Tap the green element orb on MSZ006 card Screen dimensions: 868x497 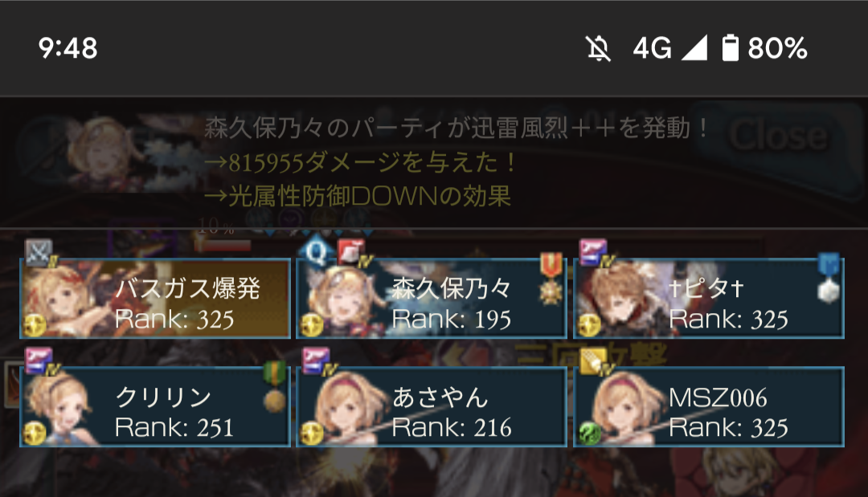(x=588, y=434)
